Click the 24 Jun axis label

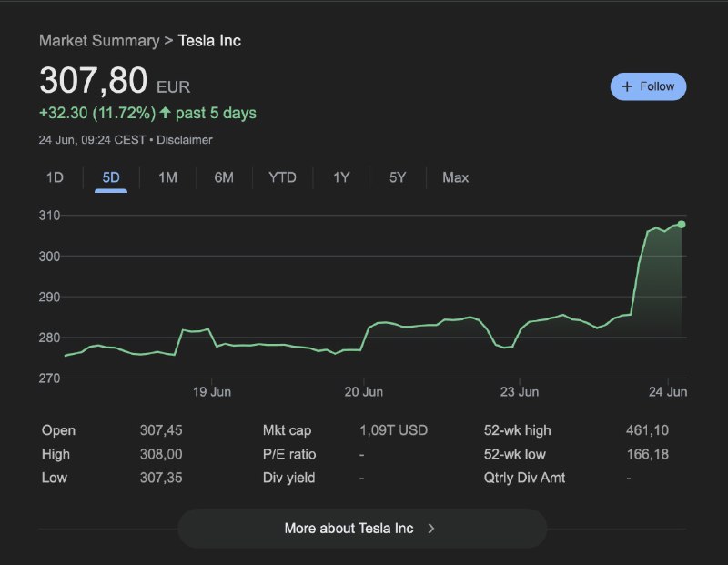point(668,392)
